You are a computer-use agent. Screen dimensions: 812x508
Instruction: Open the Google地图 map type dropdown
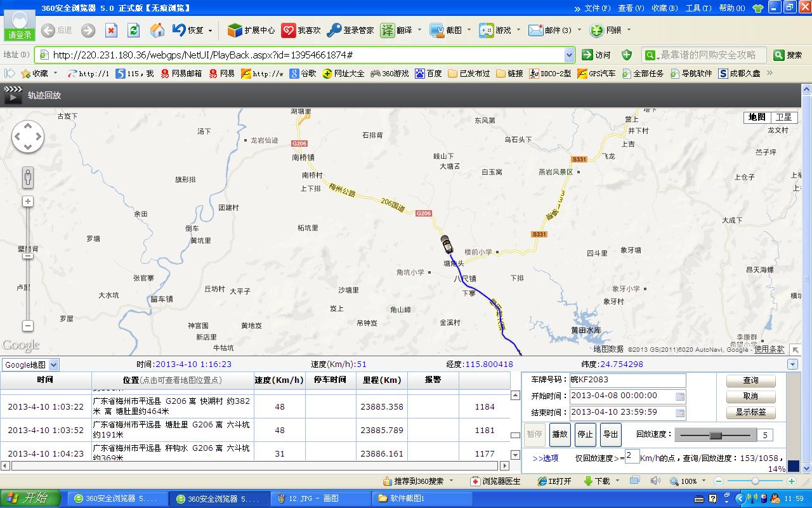point(30,364)
